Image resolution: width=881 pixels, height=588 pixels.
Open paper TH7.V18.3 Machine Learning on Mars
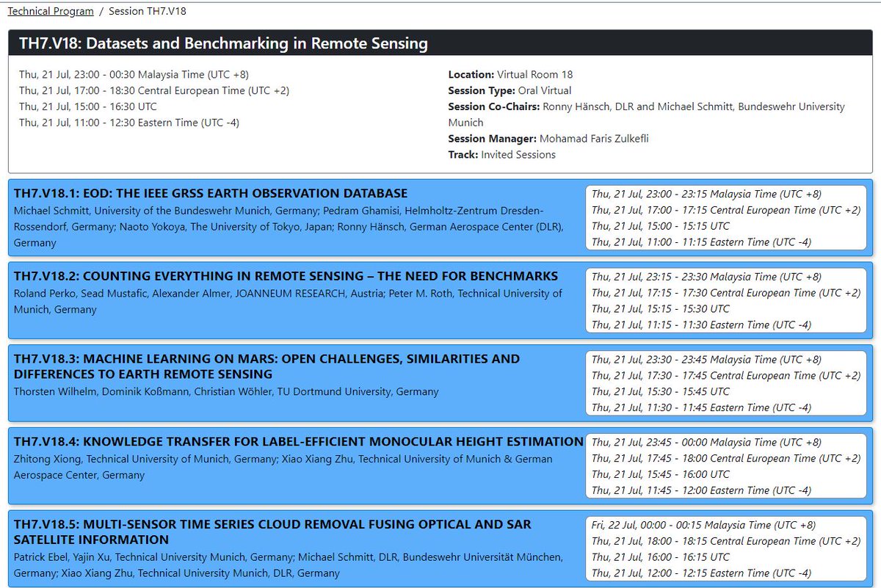coord(267,366)
